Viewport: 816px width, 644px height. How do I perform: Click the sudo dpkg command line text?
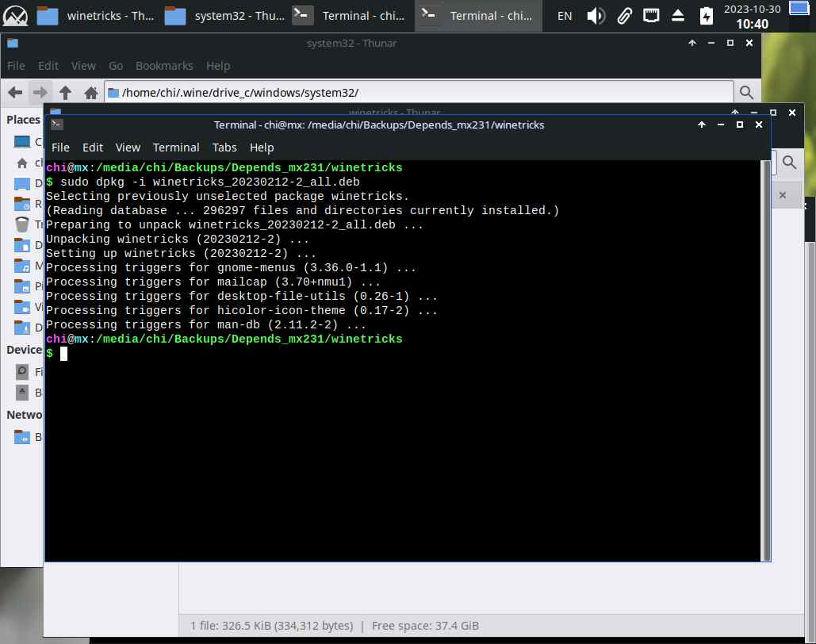tap(209, 182)
